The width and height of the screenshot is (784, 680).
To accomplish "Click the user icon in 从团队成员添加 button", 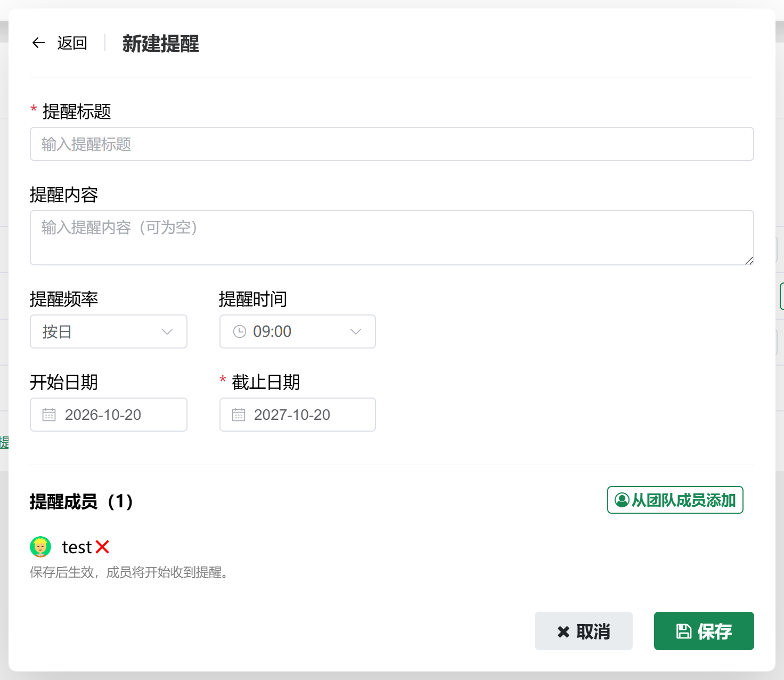I will (x=622, y=500).
